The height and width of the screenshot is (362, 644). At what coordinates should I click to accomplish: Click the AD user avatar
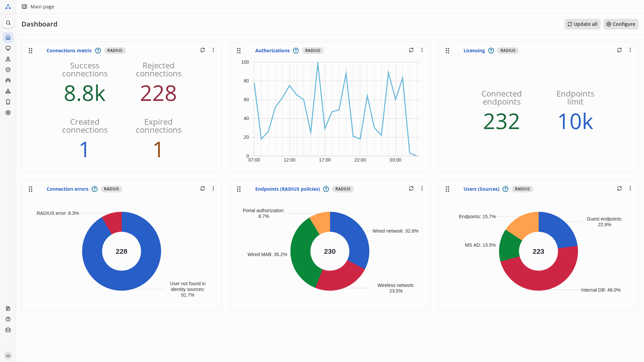point(8,356)
